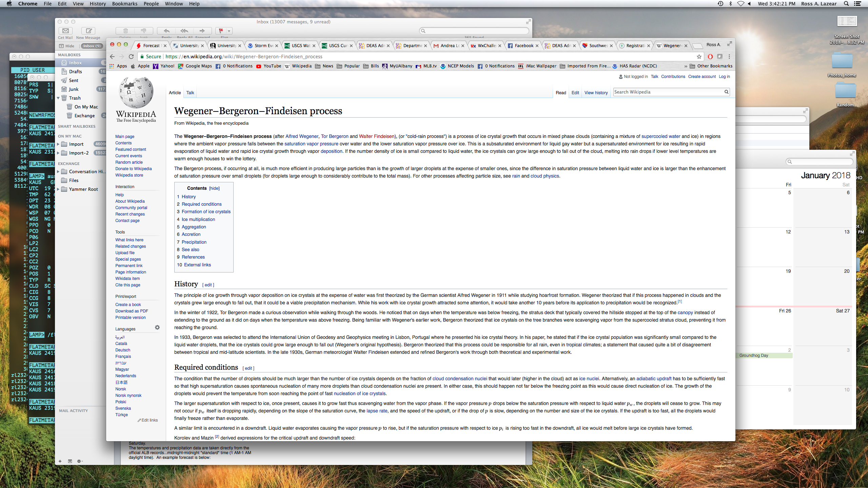The width and height of the screenshot is (868, 488).
Task: Bookmark this page with the star icon
Action: [x=699, y=57]
